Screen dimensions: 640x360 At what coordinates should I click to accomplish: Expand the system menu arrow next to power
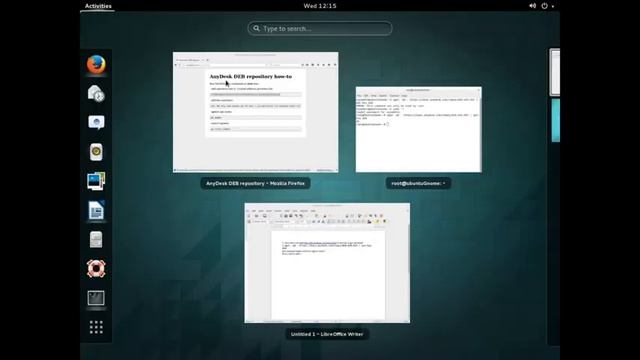pyautogui.click(x=553, y=6)
